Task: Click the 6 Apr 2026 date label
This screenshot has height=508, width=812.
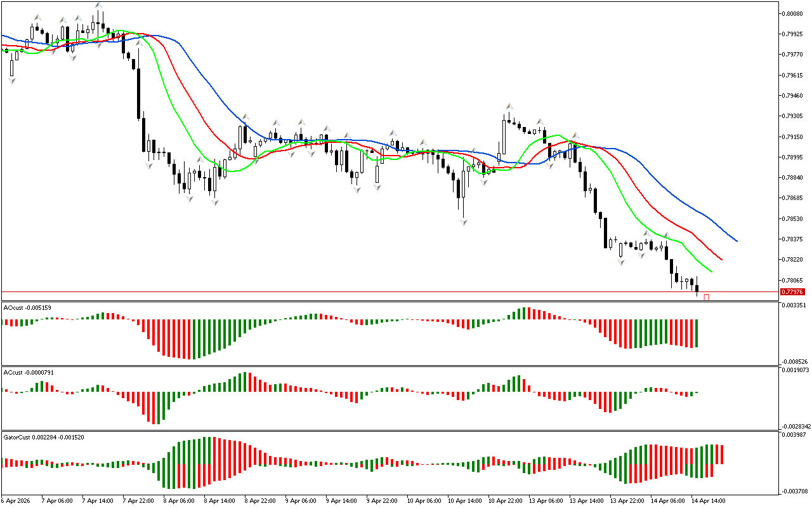Action: coord(14,500)
